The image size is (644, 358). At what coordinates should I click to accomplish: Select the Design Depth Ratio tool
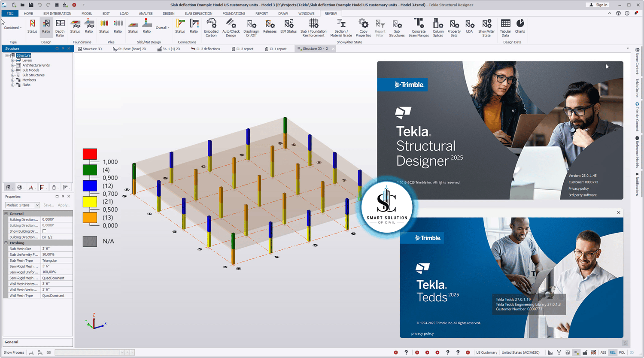tap(60, 28)
